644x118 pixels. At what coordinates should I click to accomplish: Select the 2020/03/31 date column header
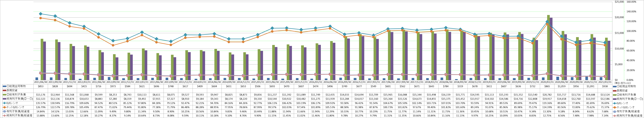(548, 82)
